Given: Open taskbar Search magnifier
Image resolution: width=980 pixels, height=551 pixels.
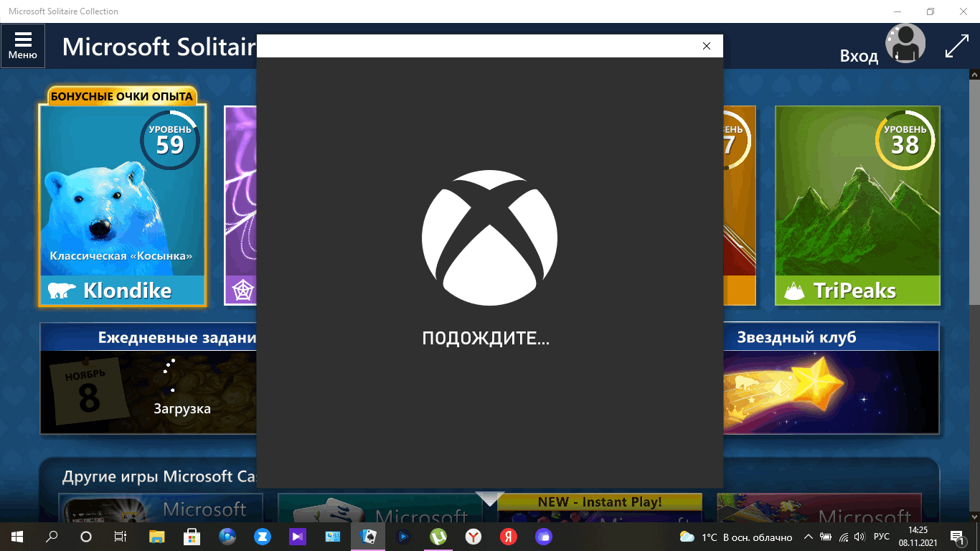Looking at the screenshot, I should point(52,537).
